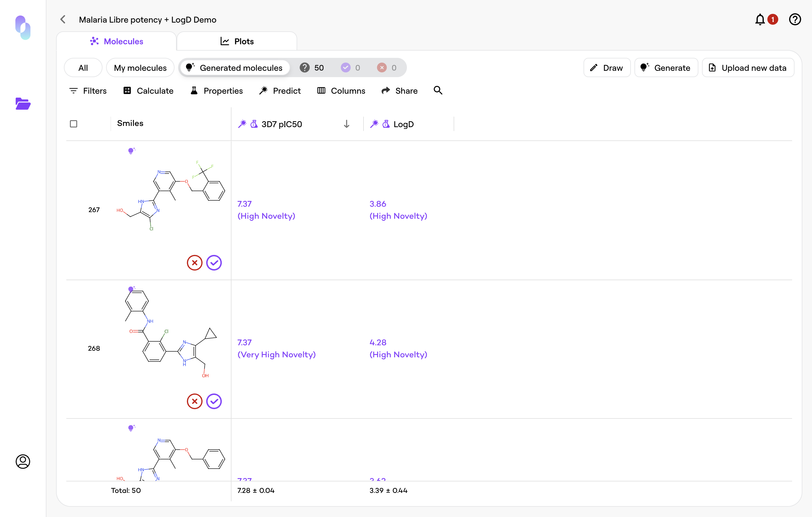Open the Columns selector
Screen dimensions: 812x517
tap(341, 91)
